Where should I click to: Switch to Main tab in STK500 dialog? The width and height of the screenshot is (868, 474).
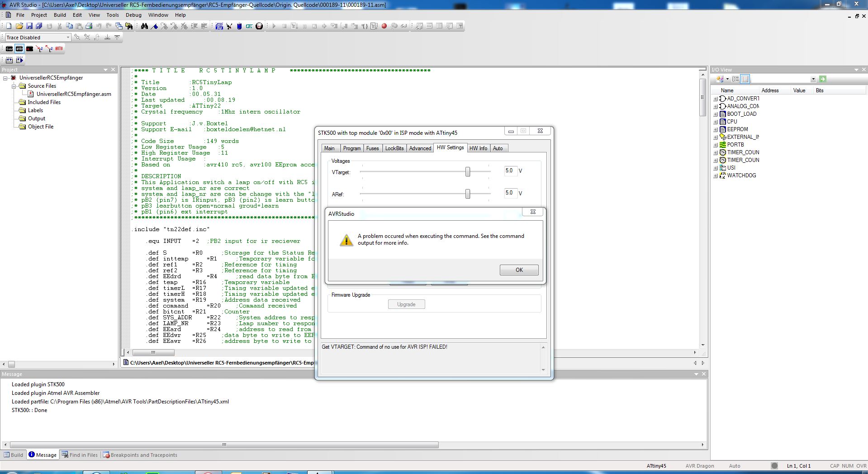(329, 148)
